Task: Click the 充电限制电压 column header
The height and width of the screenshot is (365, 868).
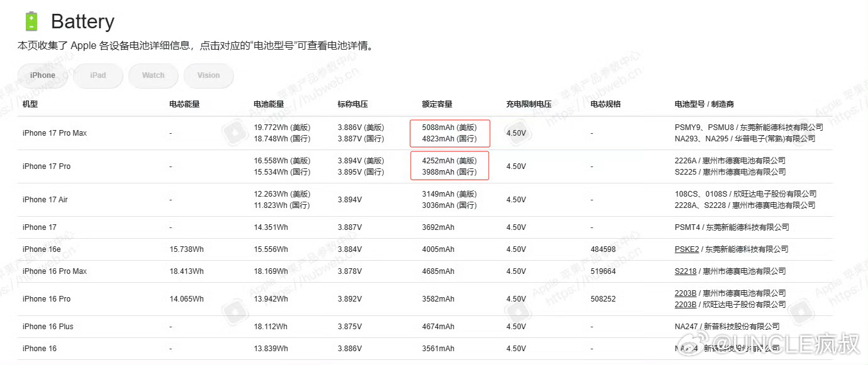Action: coord(530,104)
